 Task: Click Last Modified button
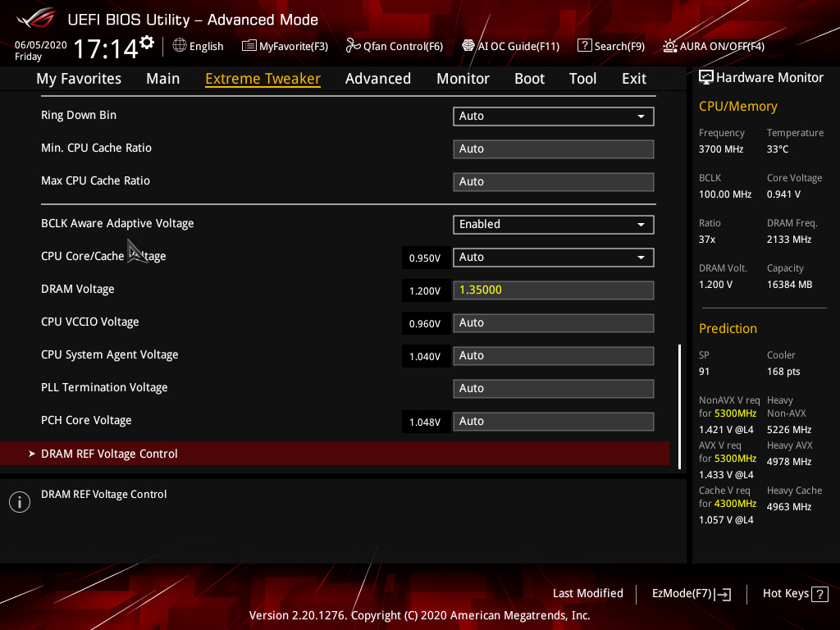pos(587,594)
